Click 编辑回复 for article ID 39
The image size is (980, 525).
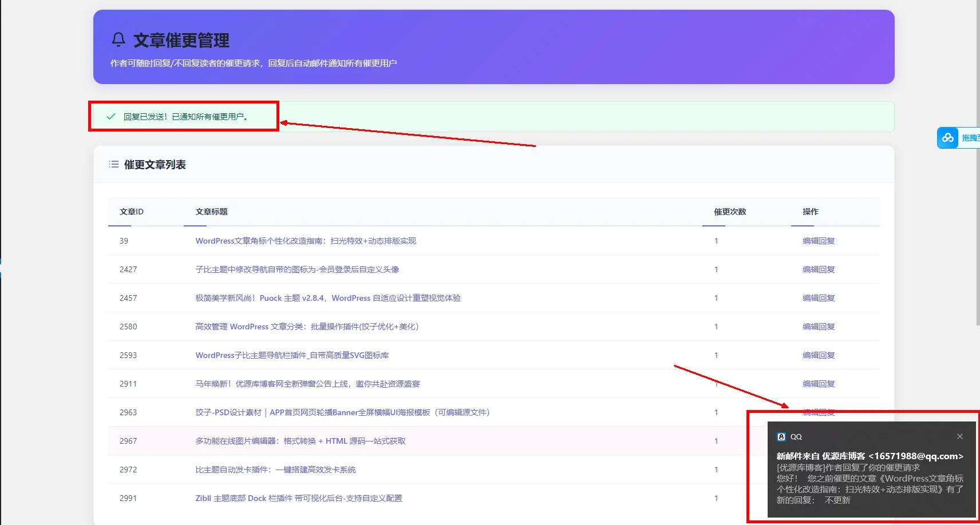[818, 241]
